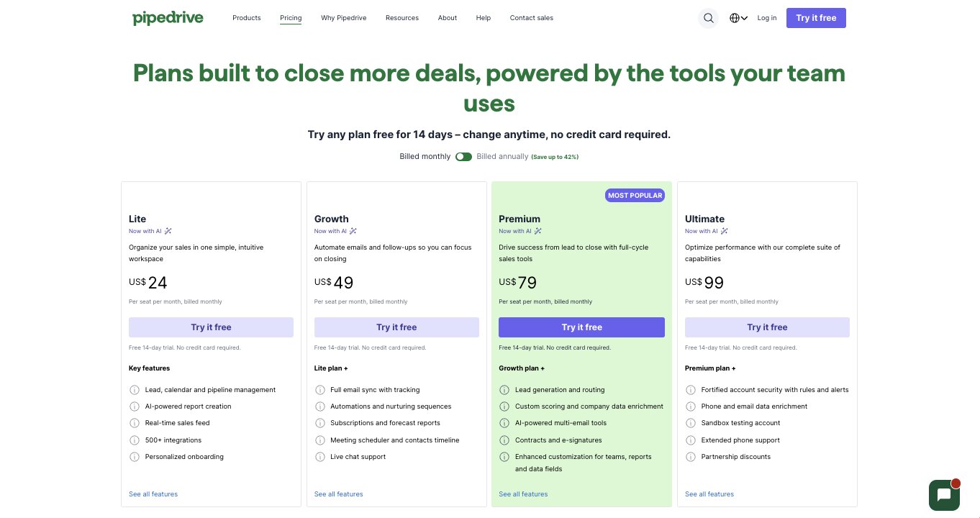Open the Log in page
This screenshot has height=518, width=980.
(766, 18)
